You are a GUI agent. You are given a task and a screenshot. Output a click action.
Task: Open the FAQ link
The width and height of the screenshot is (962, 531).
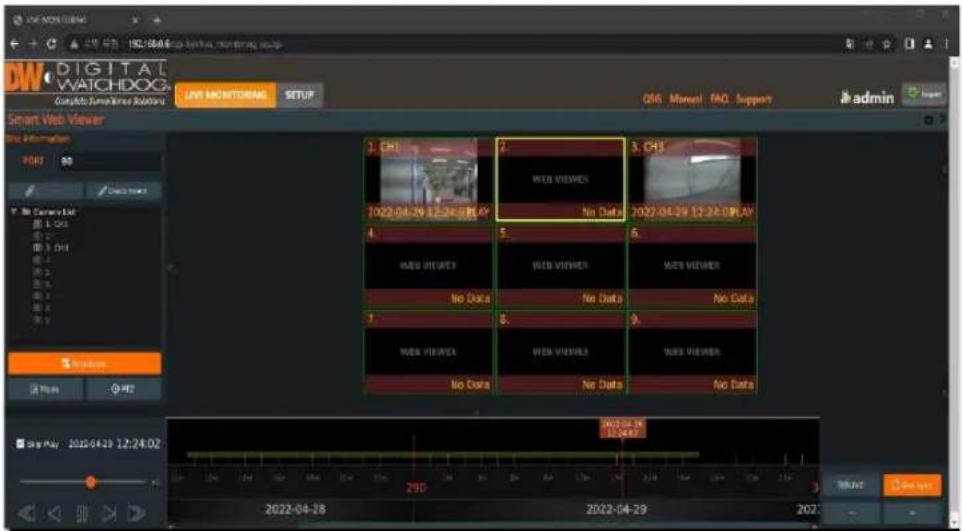719,99
